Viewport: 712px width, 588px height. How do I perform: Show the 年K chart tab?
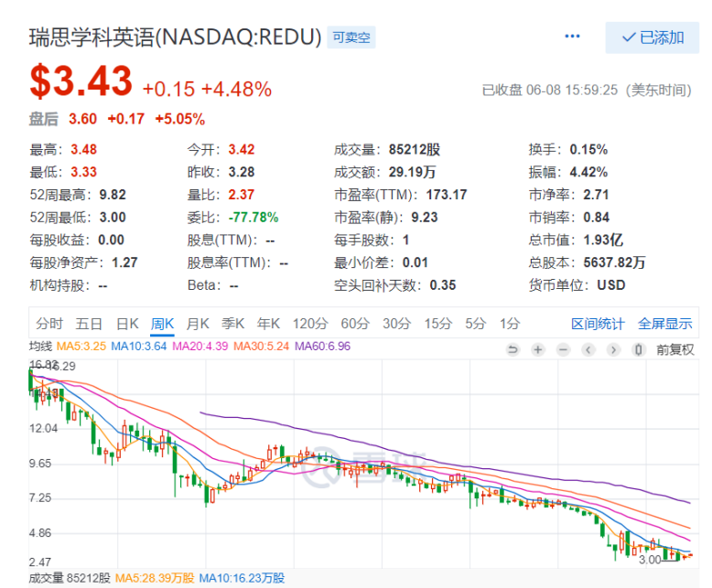pyautogui.click(x=268, y=324)
